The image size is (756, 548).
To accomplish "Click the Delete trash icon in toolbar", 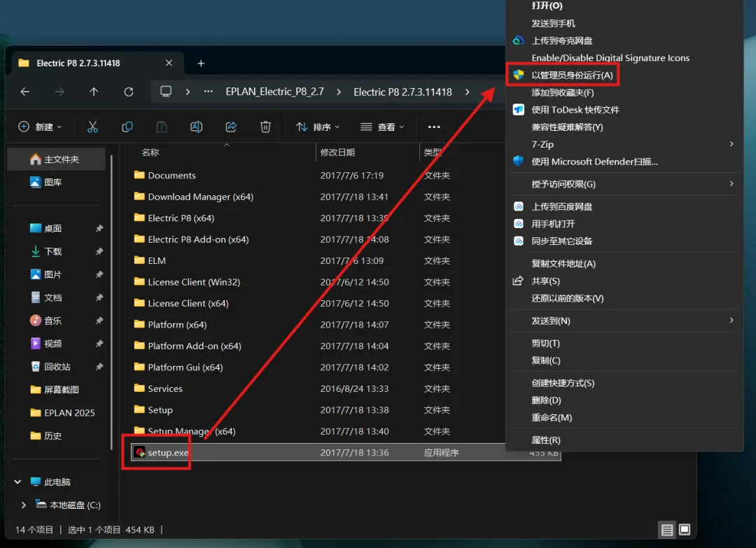I will (266, 127).
